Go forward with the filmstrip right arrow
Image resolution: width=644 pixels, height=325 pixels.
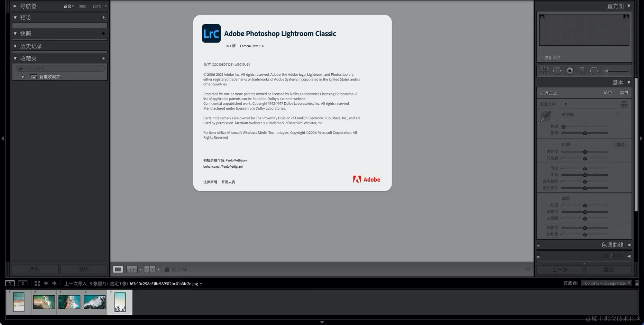[54, 284]
